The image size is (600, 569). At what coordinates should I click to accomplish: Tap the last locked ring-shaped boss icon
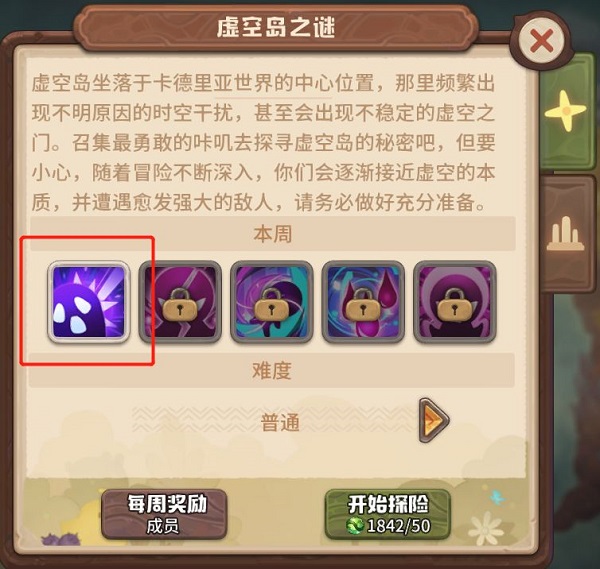pyautogui.click(x=455, y=302)
